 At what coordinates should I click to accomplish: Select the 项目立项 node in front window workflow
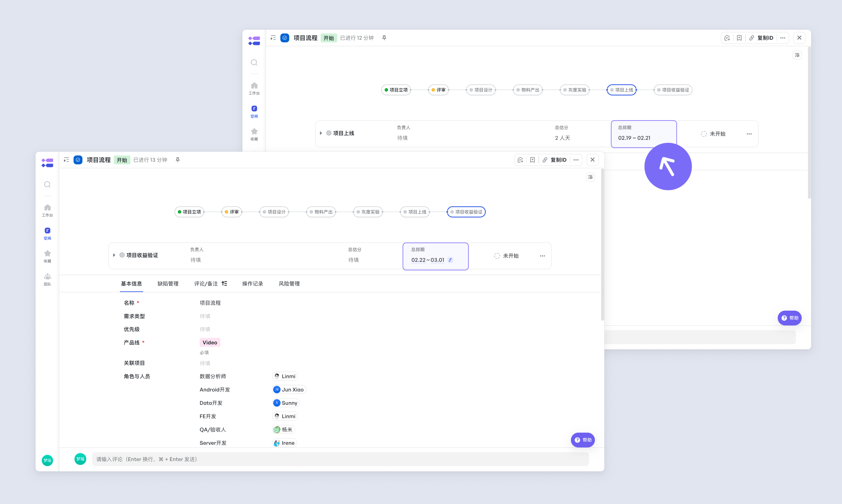[x=189, y=212]
